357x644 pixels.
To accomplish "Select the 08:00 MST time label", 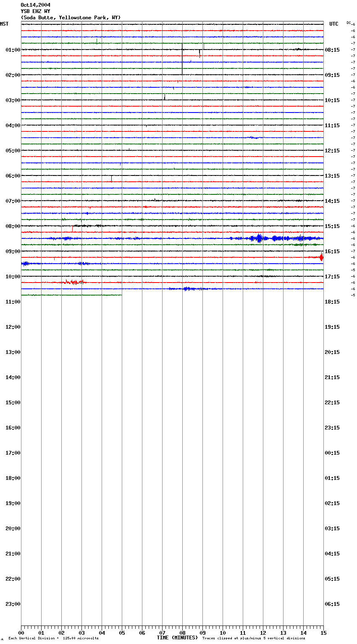I will pos(13,226).
